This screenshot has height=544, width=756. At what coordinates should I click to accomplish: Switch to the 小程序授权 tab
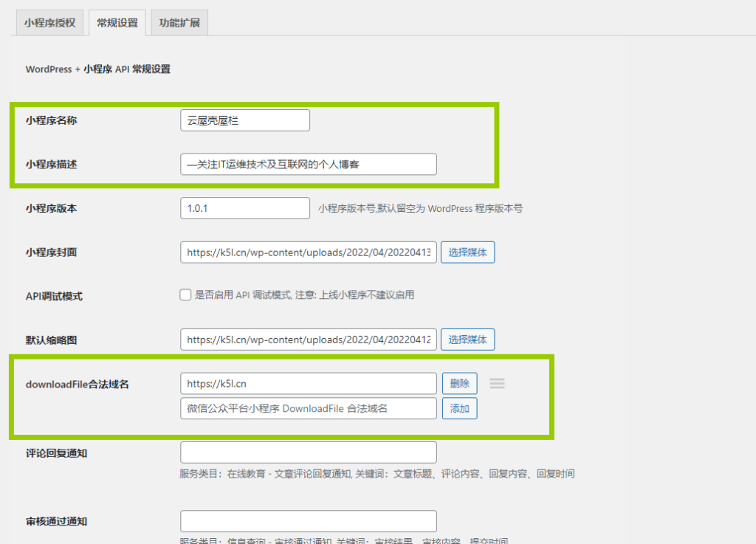tap(49, 23)
